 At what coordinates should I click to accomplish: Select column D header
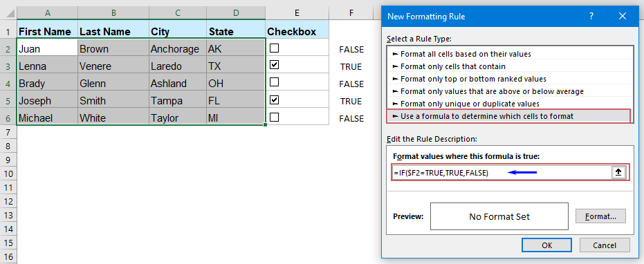point(236,12)
